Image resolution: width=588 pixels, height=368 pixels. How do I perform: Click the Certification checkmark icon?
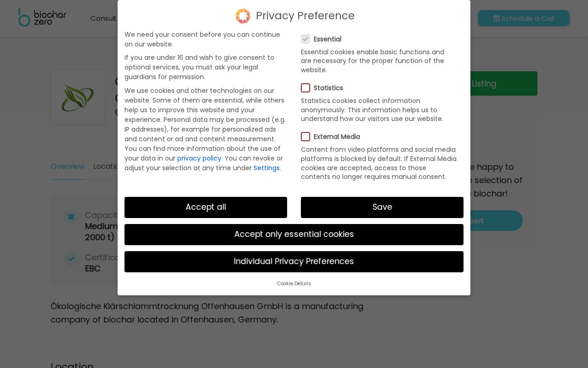click(x=71, y=259)
